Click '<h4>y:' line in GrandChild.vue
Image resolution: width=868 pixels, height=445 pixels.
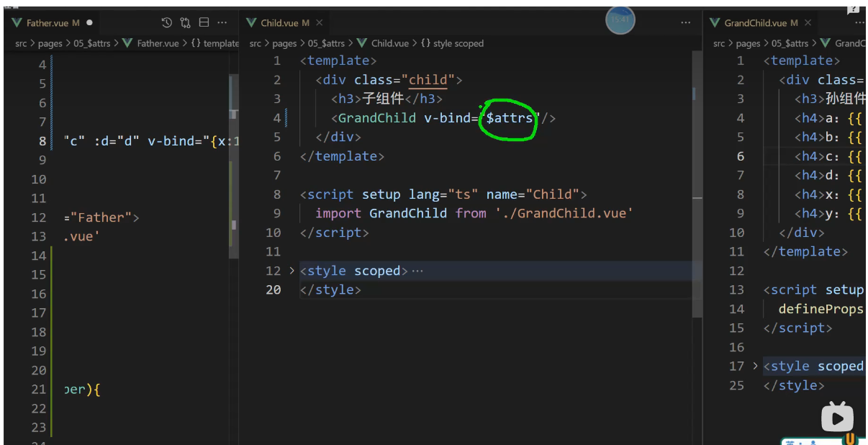828,213
